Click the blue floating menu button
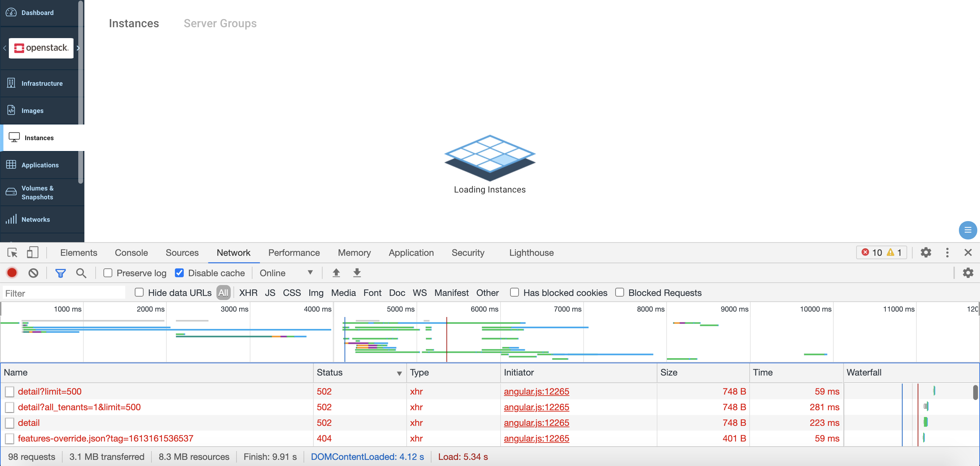The image size is (980, 466). point(968,230)
